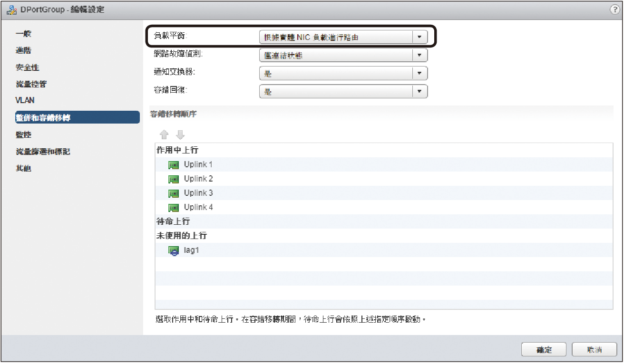Viewport: 624px width, 364px height.
Task: Open the 容錯回復 dropdown arrow
Action: 419,92
